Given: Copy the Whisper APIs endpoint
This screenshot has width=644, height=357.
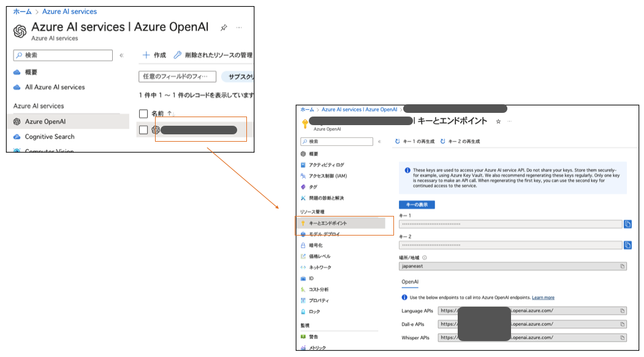Looking at the screenshot, I should 623,337.
